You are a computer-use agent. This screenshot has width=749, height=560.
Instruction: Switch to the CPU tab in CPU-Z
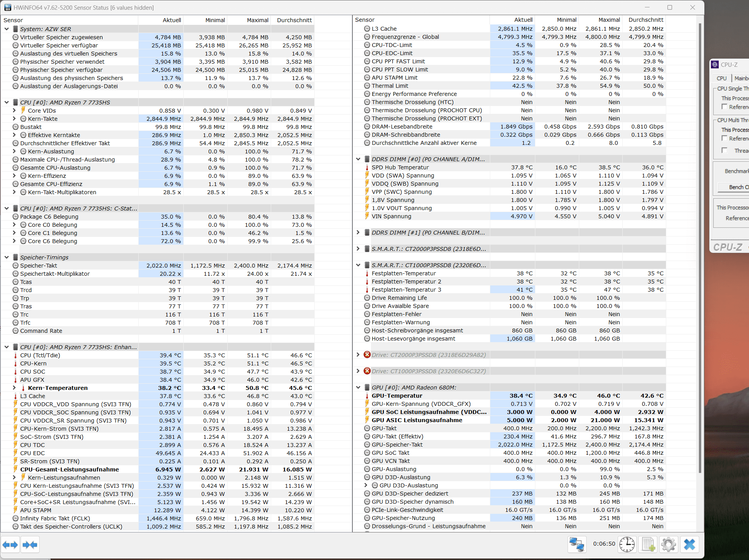(x=722, y=78)
